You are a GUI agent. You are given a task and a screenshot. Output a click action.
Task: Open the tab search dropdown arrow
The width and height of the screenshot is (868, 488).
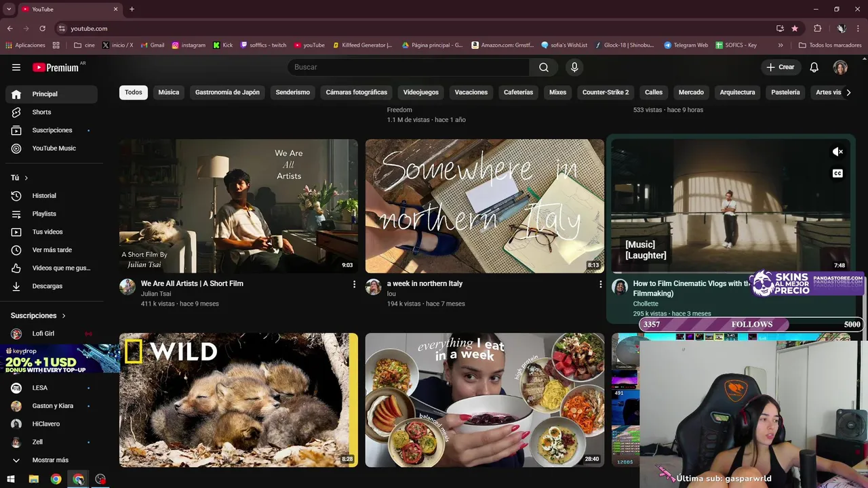tap(9, 9)
